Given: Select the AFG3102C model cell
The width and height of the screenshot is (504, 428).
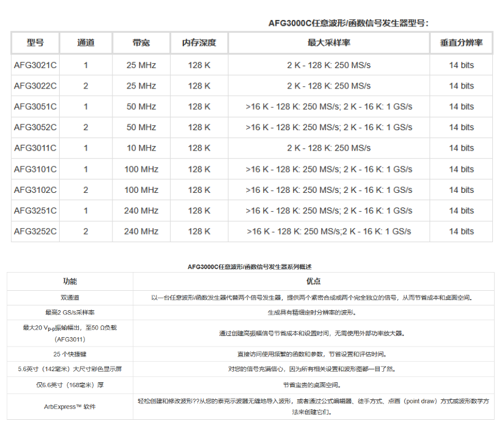Looking at the screenshot, I should point(35,190).
